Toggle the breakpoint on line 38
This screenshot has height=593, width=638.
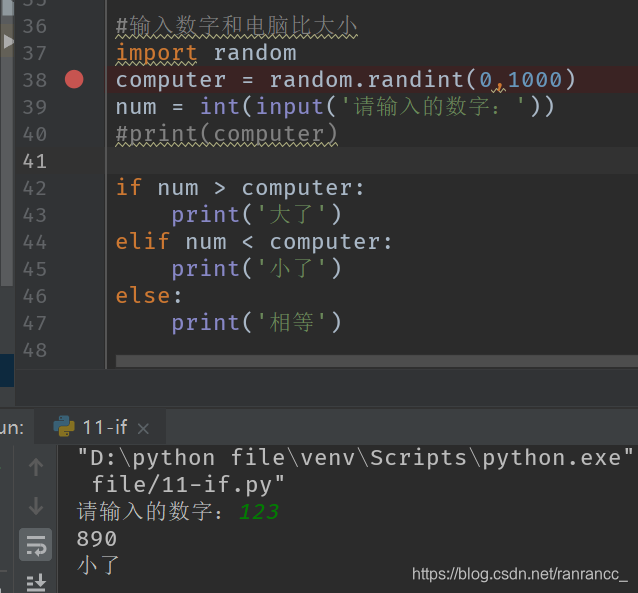(x=74, y=79)
